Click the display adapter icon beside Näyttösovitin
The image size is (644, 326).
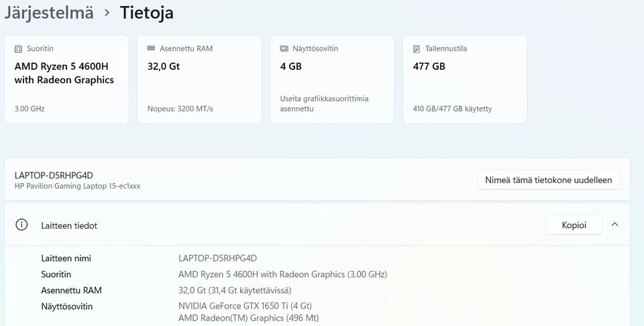tap(284, 49)
